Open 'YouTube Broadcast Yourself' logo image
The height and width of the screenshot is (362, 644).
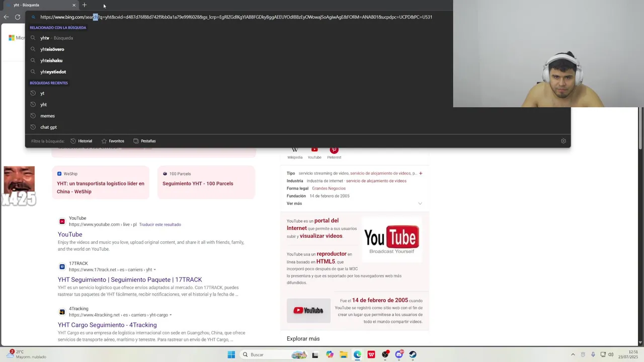click(391, 240)
